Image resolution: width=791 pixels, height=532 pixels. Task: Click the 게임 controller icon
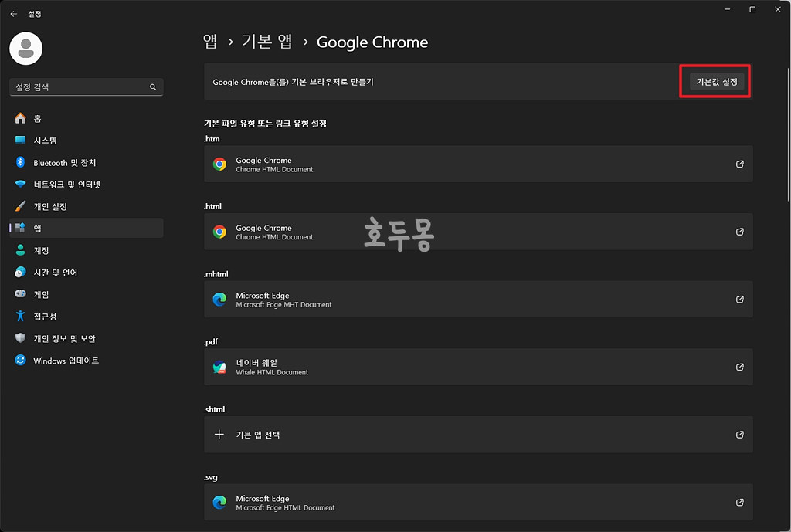(20, 294)
